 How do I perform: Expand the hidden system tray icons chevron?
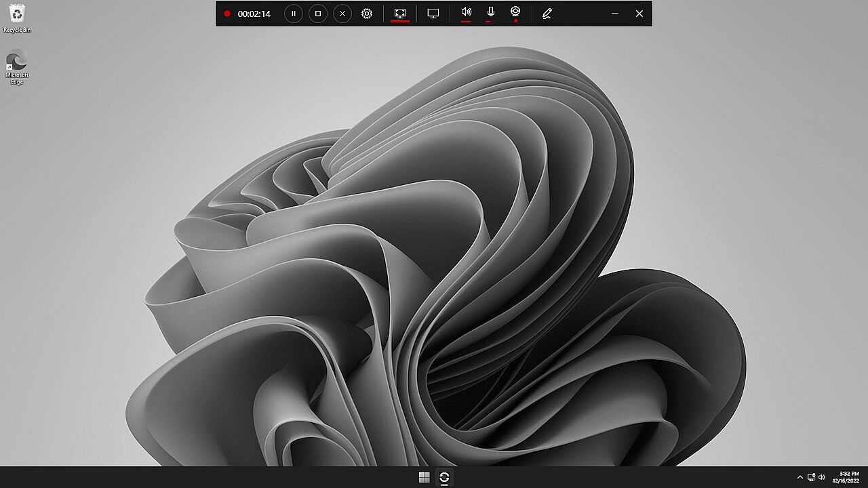pyautogui.click(x=800, y=477)
